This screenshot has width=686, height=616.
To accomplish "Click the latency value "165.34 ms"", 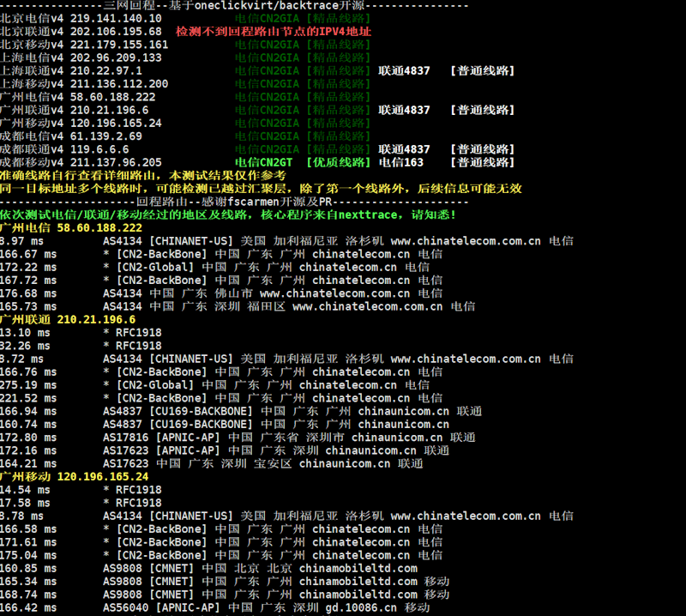I will point(28,583).
